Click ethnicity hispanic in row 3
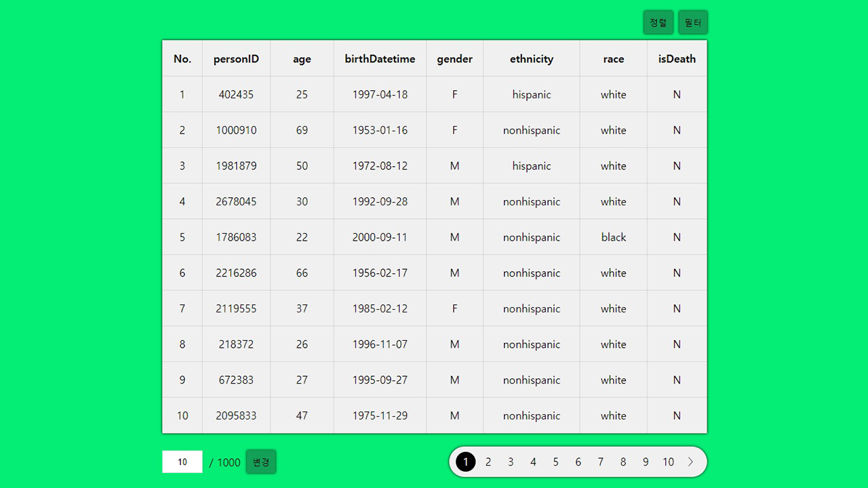Viewport: 868px width, 488px height. click(x=532, y=166)
